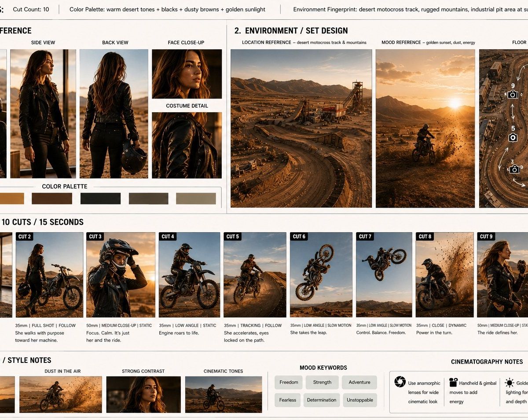Screen dimensions: 528x420
Task: Click the Adventure mood keyword chip
Action: pos(359,382)
